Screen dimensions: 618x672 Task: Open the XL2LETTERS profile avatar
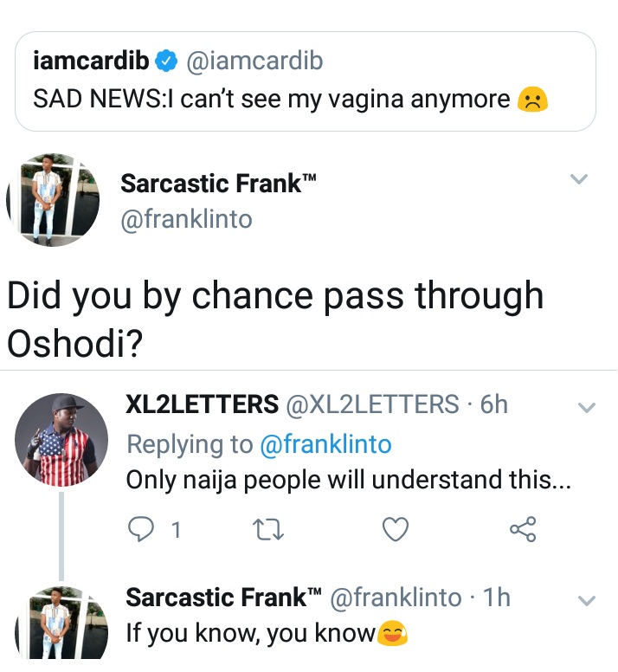tap(61, 439)
